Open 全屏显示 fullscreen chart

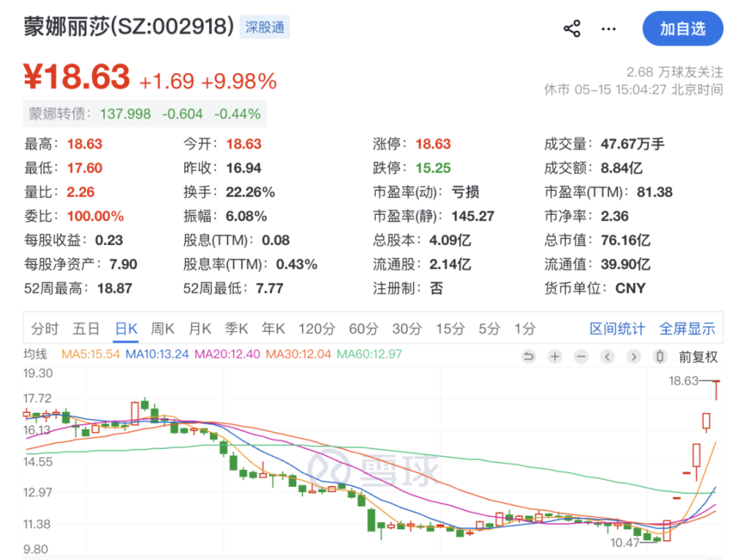pos(687,328)
